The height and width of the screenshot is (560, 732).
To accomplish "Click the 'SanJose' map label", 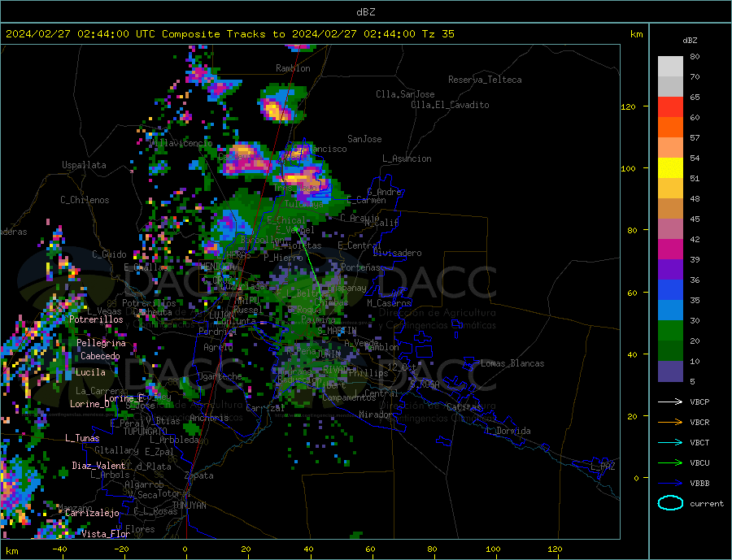I will (x=364, y=139).
